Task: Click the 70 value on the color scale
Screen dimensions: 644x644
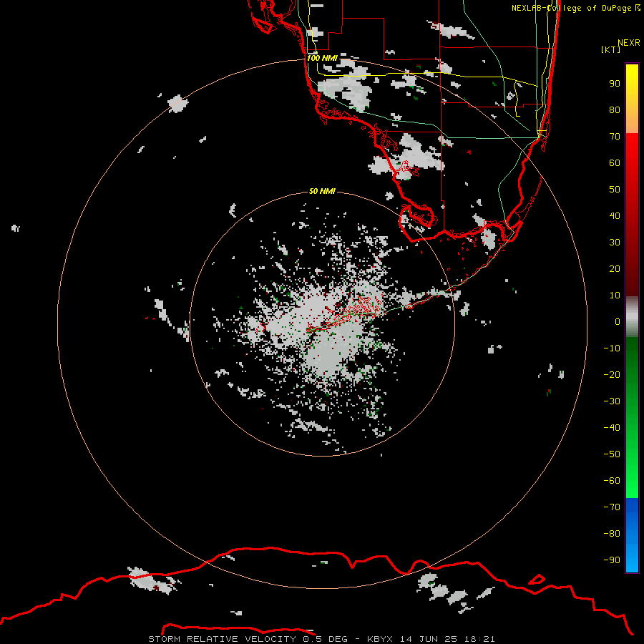Action: pos(615,137)
